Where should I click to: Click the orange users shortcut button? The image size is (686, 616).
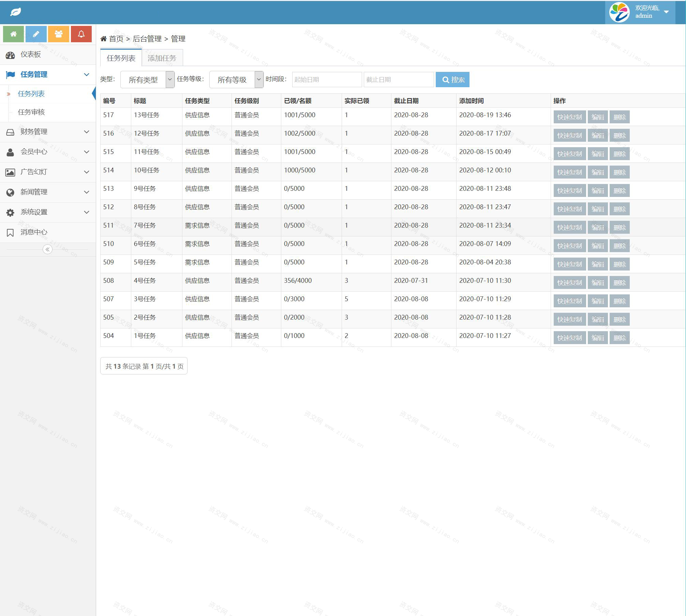(59, 34)
